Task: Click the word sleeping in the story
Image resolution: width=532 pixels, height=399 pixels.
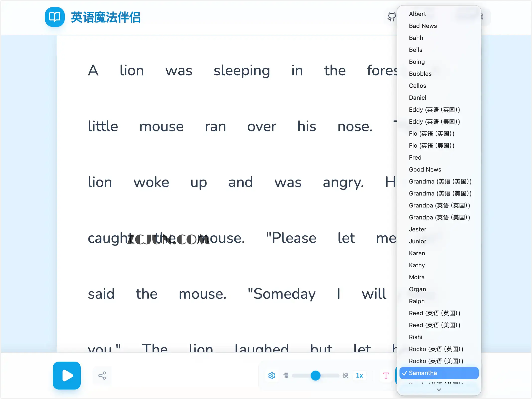Action: coord(241,70)
